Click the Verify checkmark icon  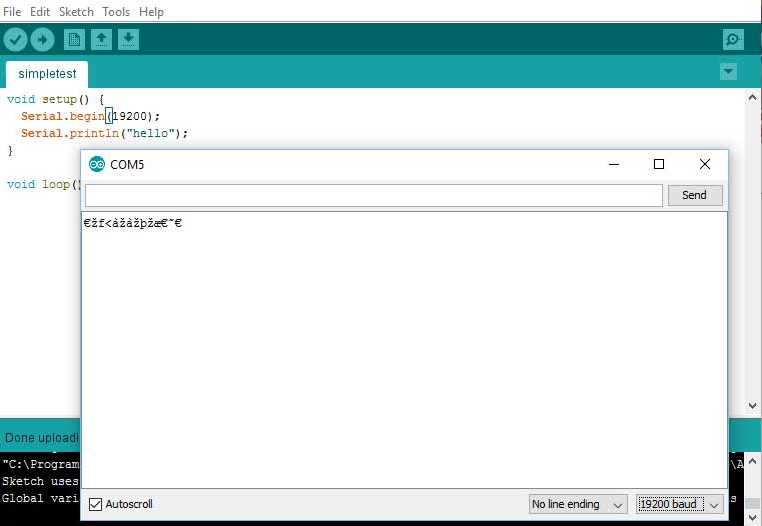coord(15,39)
